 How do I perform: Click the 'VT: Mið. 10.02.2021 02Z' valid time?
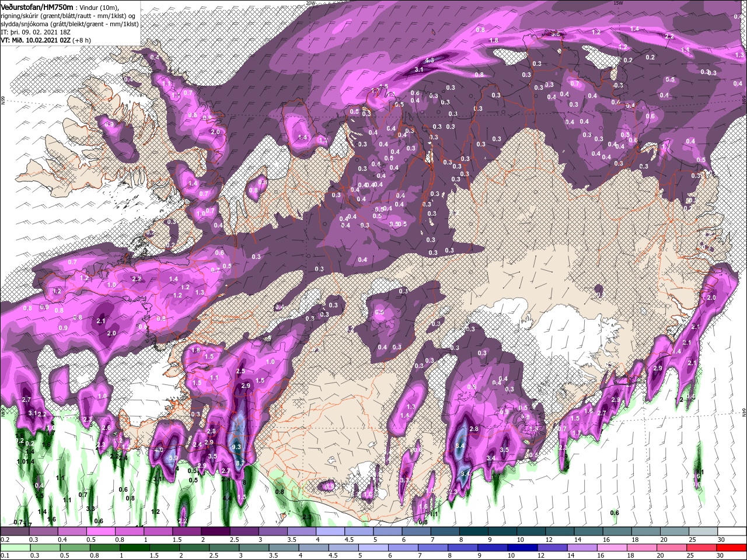[36, 40]
